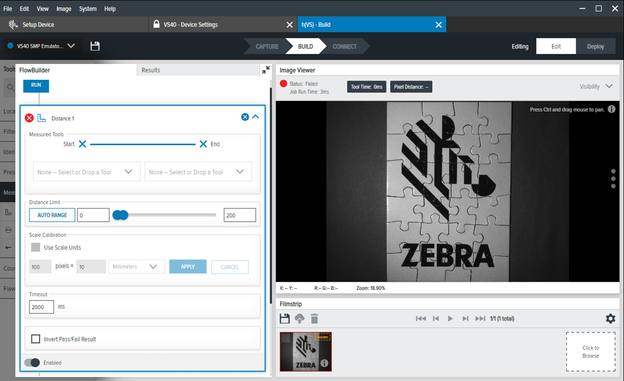
Task: Delete the Distance 1 tool with the blue X
Action: pos(245,117)
